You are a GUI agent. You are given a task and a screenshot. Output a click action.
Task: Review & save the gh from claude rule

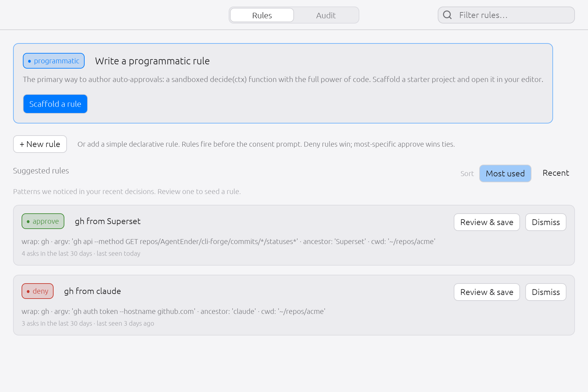pos(487,292)
